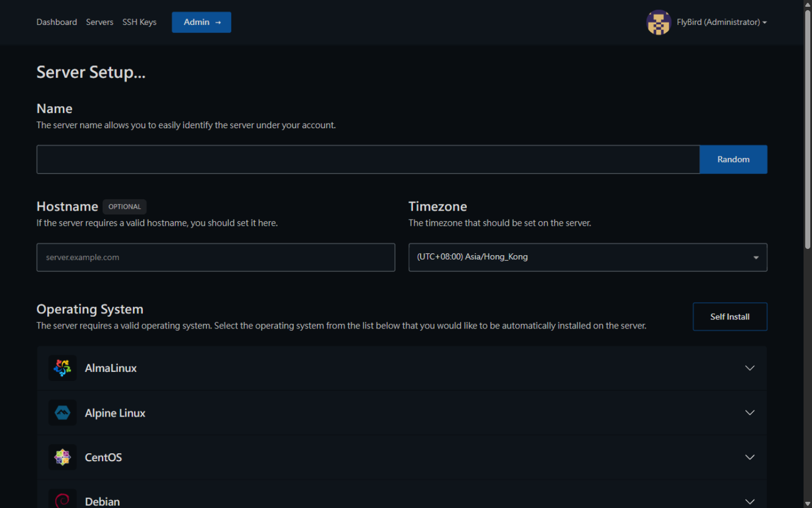This screenshot has height=508, width=812.
Task: Expand the AlmaLinux version chevron
Action: click(750, 368)
